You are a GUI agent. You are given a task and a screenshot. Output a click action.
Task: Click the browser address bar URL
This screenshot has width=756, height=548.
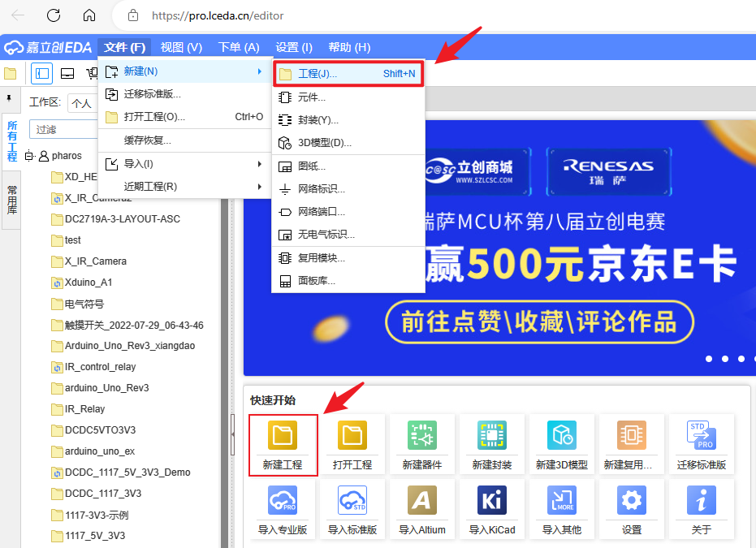pyautogui.click(x=218, y=16)
